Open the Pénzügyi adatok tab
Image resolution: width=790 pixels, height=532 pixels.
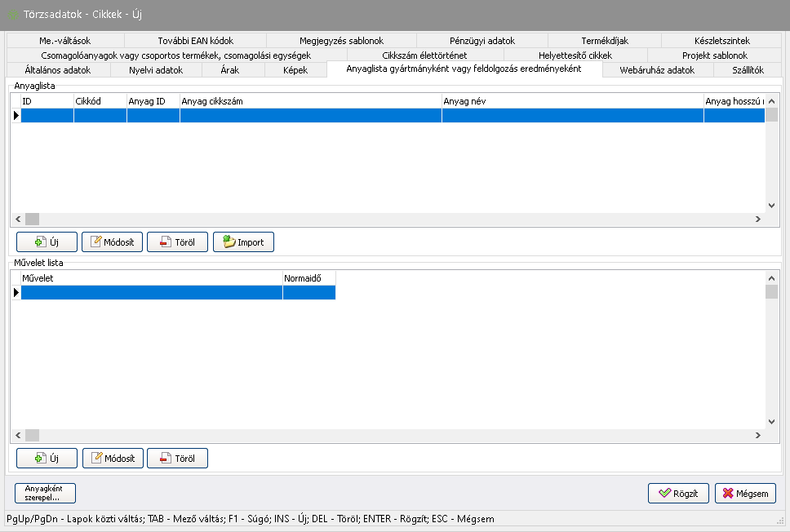click(482, 41)
